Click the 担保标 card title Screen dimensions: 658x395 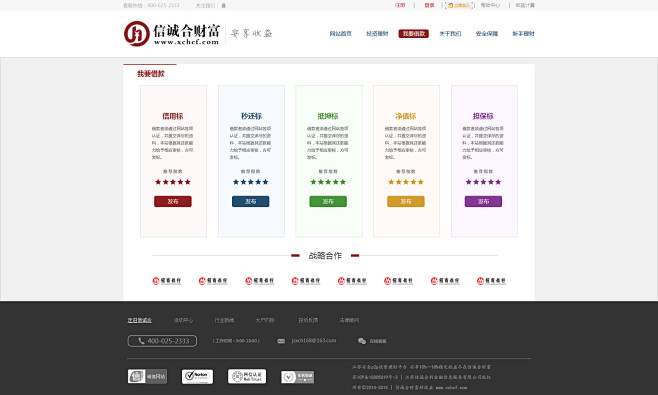coord(483,116)
